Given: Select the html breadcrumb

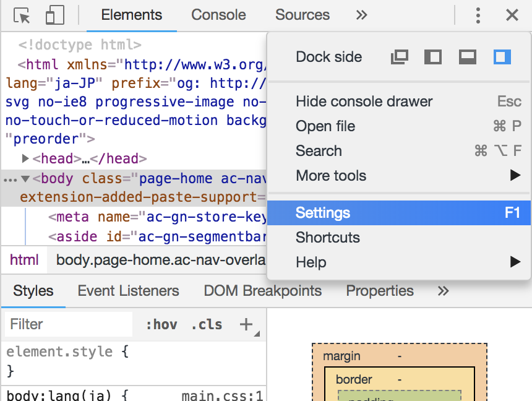Looking at the screenshot, I should (24, 260).
